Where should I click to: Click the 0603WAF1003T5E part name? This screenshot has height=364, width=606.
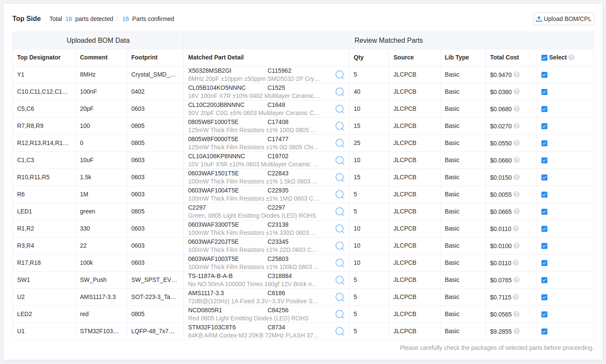tap(213, 259)
